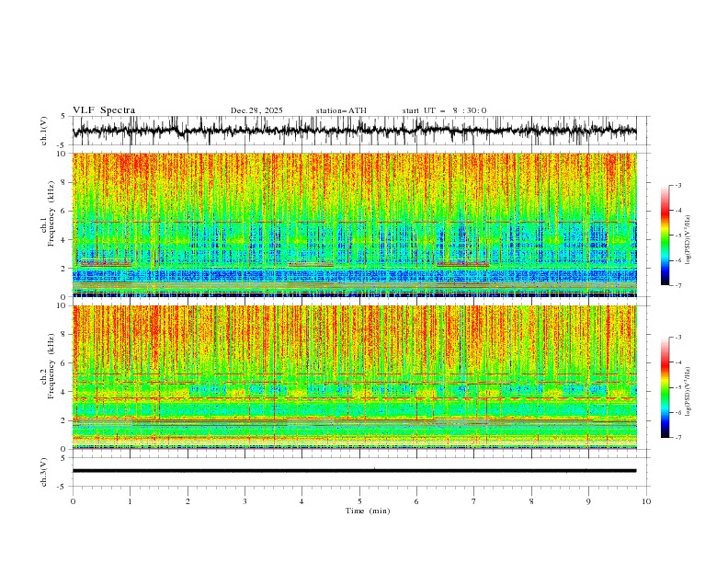Click the "-5" label on ch.2 color bar
728x563 pixels.
tap(678, 387)
